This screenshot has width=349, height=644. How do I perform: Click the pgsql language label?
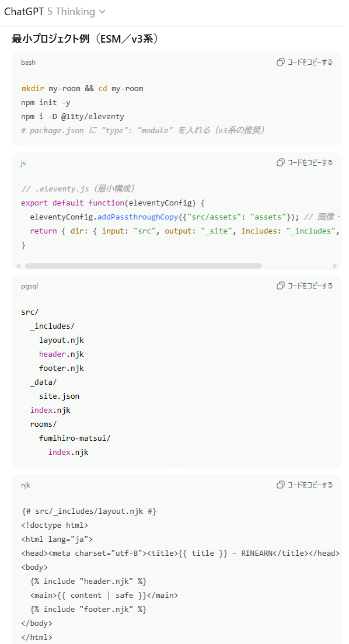30,286
